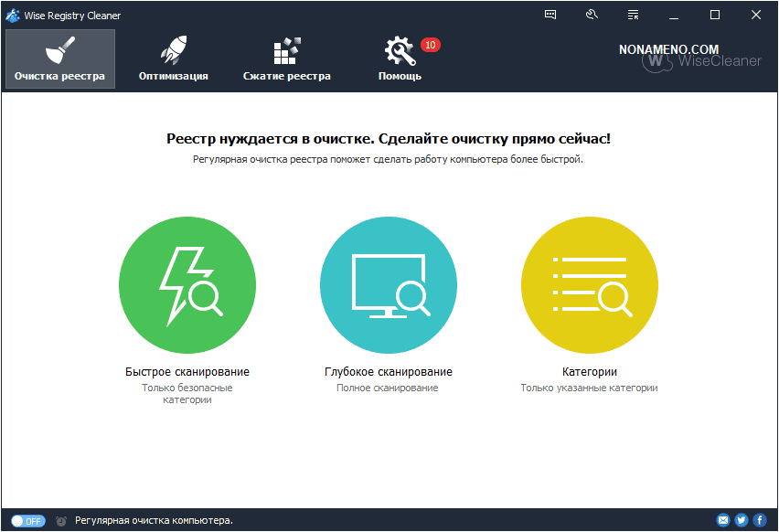Open the Помощь menu
The height and width of the screenshot is (532, 779).
400,59
